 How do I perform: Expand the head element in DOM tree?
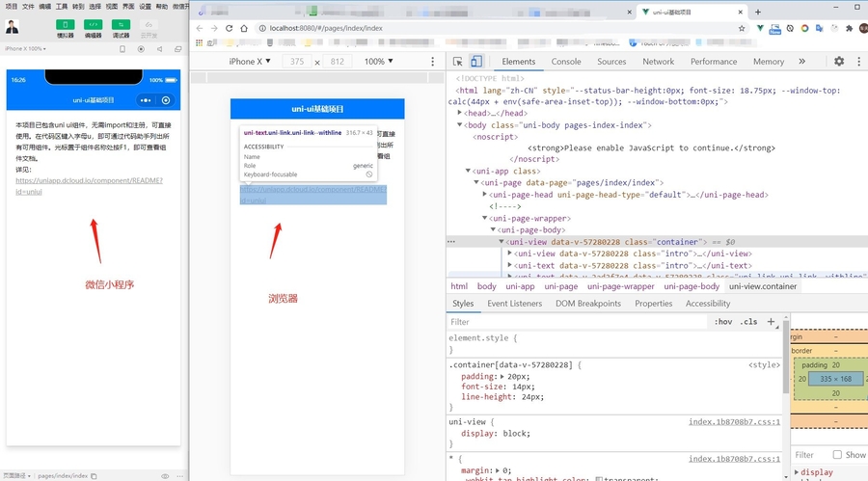461,113
